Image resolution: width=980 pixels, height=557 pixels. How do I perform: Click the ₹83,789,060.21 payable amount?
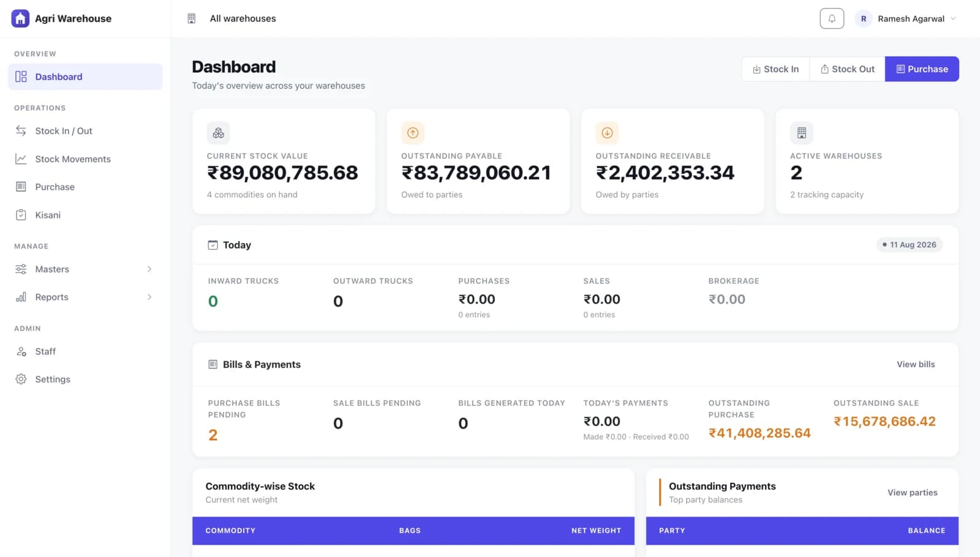click(x=477, y=173)
